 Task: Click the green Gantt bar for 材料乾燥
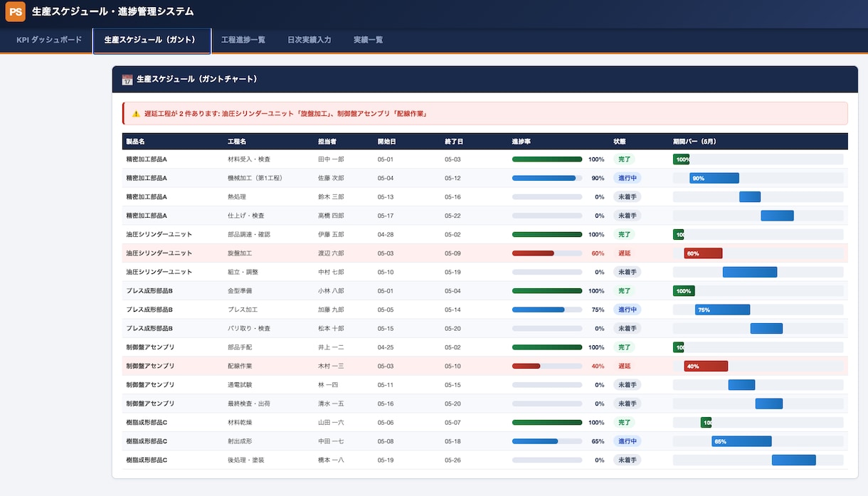tap(706, 423)
